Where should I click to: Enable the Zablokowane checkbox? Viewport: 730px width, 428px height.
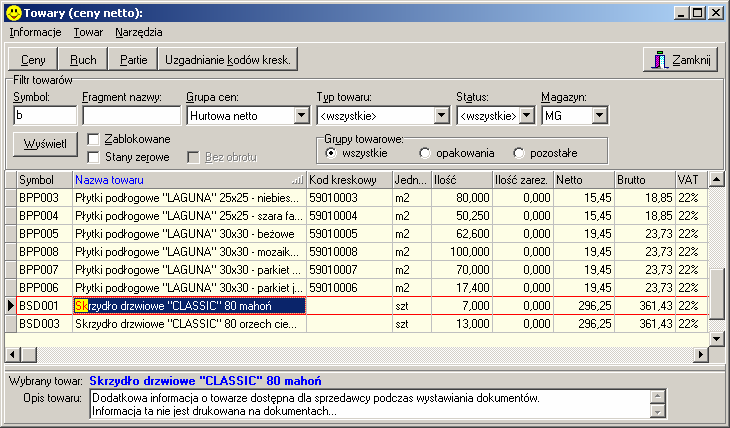[94, 139]
